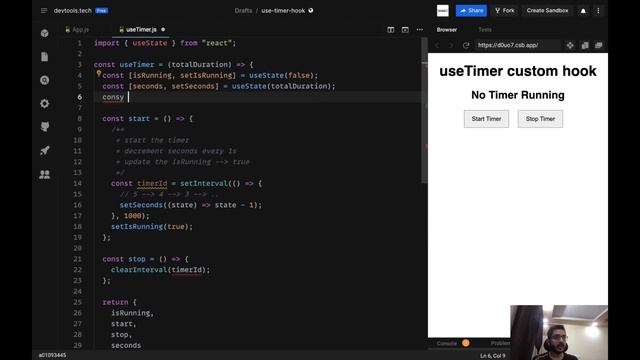Open notifications bell
Image resolution: width=640 pixels, height=360 pixels.
[583, 11]
